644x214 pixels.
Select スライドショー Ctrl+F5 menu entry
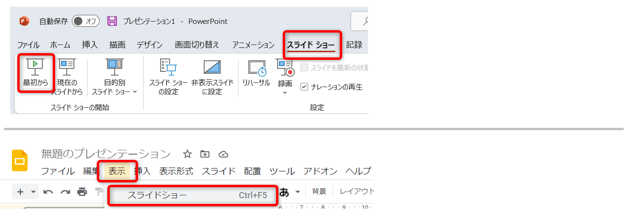[x=193, y=195]
